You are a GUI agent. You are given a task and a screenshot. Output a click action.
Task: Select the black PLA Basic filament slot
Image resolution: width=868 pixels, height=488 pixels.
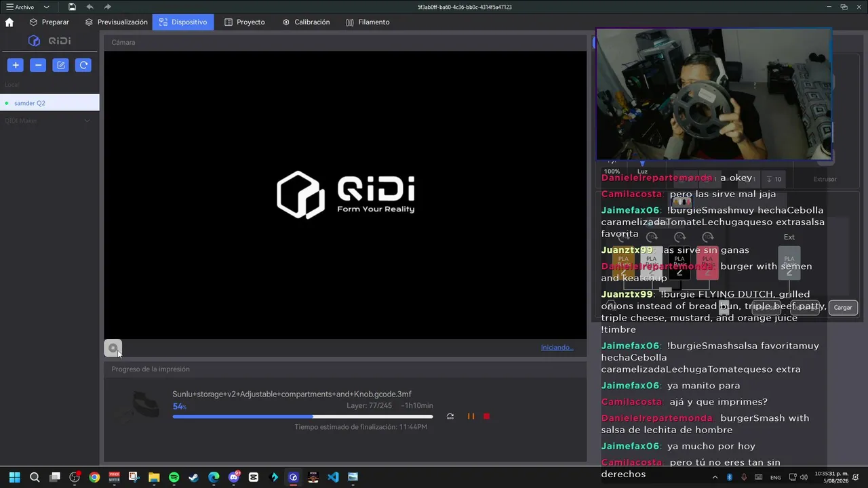[x=679, y=264]
